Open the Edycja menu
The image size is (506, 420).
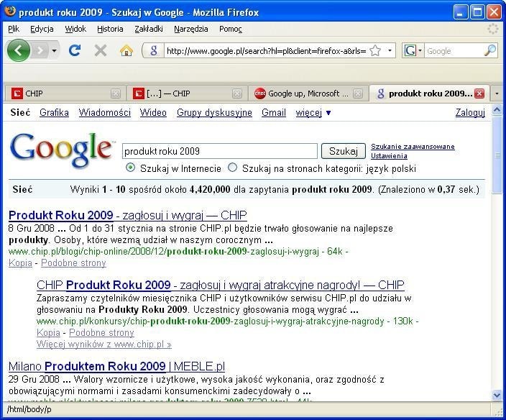42,29
